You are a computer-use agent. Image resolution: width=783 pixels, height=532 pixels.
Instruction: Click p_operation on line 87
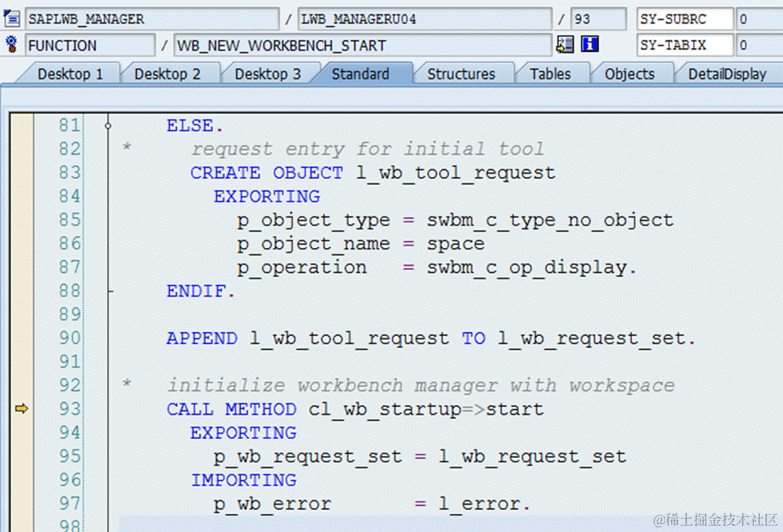click(x=301, y=268)
